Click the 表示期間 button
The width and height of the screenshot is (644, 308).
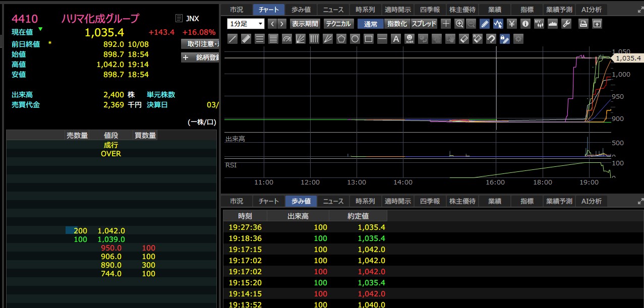pos(305,24)
